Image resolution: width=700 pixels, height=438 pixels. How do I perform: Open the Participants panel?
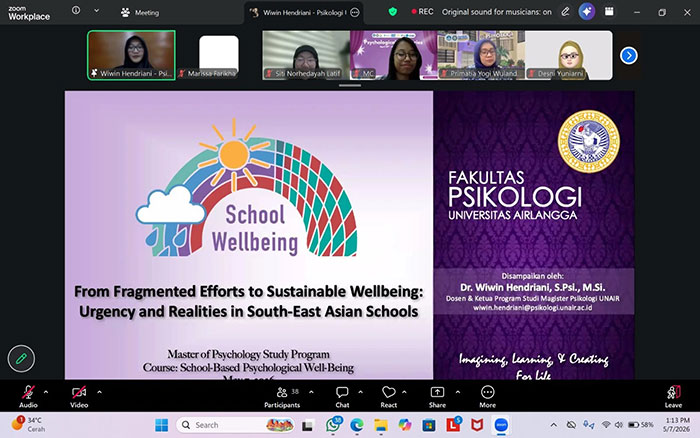[282, 396]
